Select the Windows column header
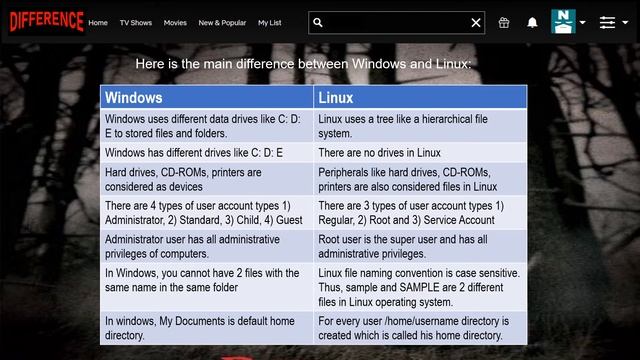Image resolution: width=640 pixels, height=360 pixels. (207, 97)
